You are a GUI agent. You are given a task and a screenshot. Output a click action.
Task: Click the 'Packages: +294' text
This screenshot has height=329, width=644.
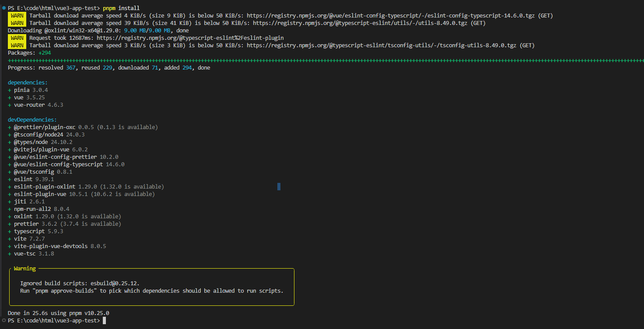point(30,53)
